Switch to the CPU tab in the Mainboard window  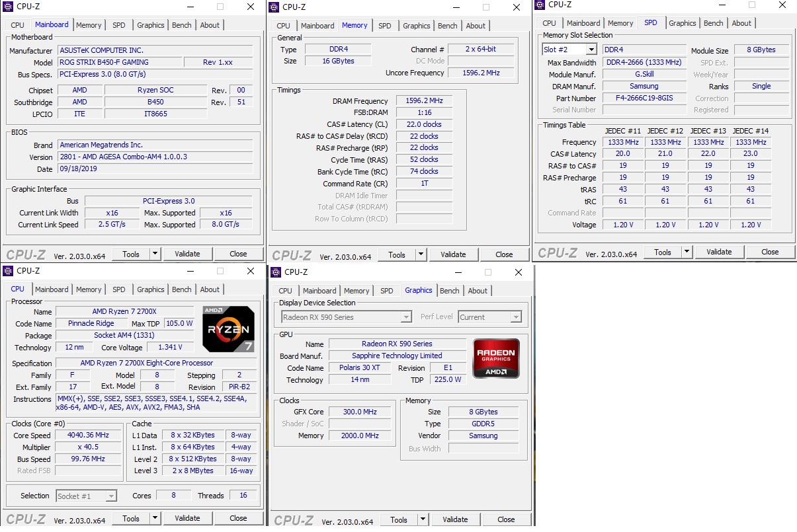17,25
